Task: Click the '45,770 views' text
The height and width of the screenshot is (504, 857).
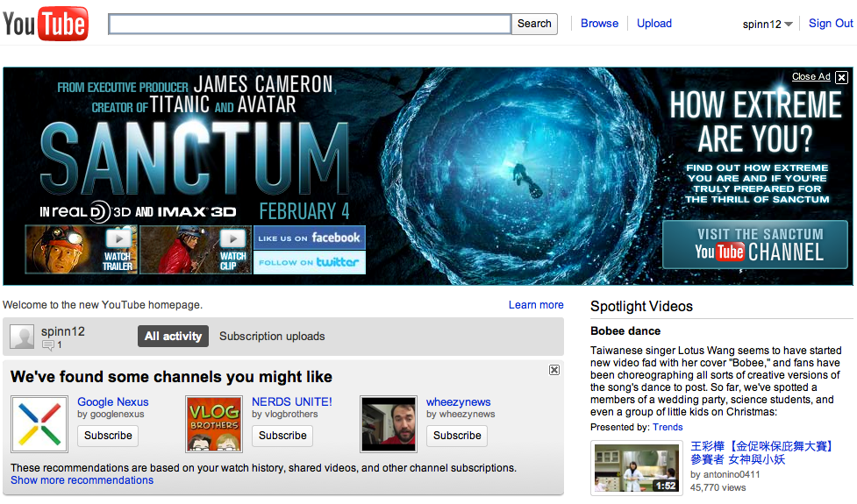Action: tap(718, 487)
